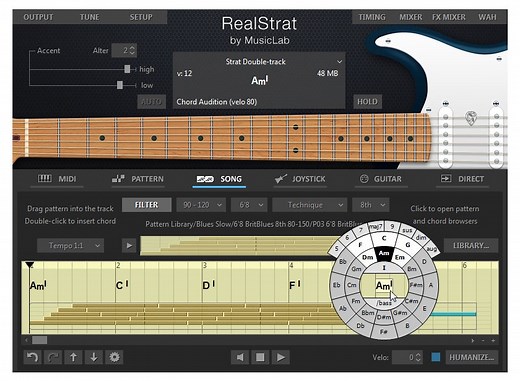Open the FX MIXER panel
This screenshot has width=520, height=381.
(449, 17)
